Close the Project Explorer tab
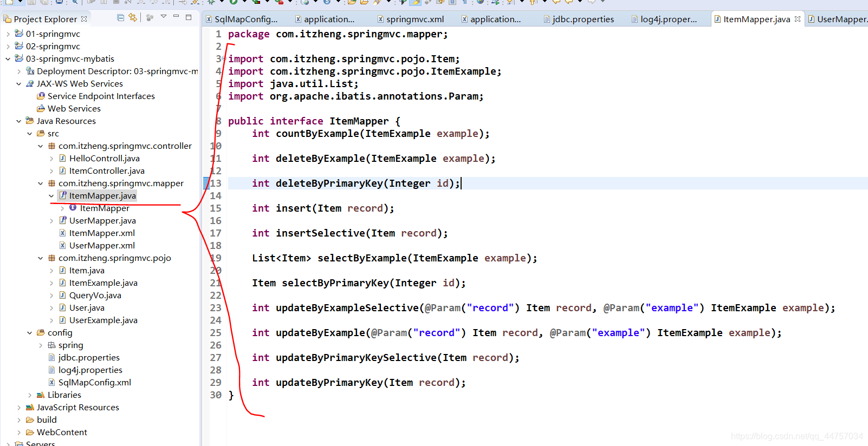 click(x=84, y=19)
